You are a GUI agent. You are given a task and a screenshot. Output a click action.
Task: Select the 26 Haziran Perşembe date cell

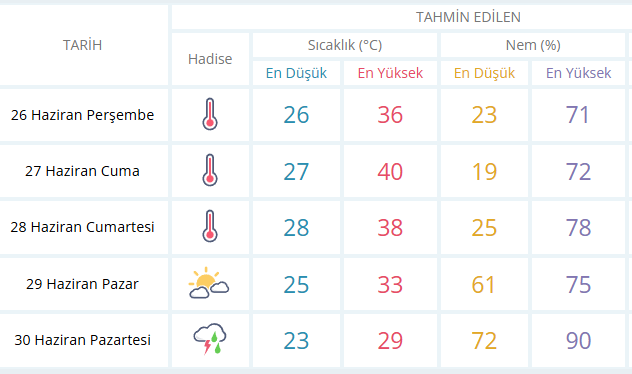pyautogui.click(x=82, y=115)
